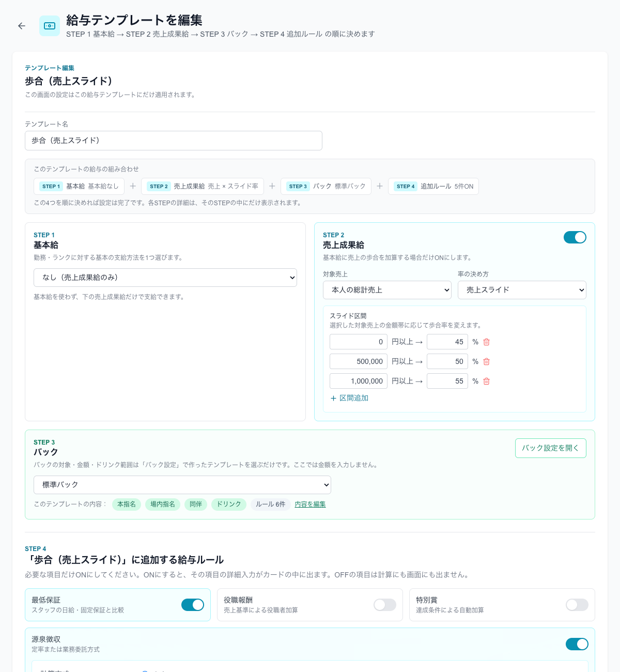Open the 対象売上 dropdown

click(388, 290)
